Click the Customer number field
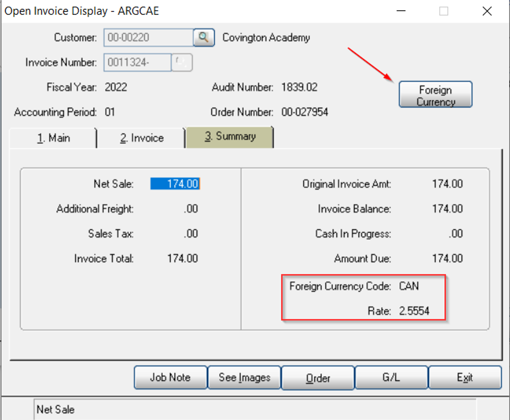This screenshot has height=420, width=510. click(148, 38)
